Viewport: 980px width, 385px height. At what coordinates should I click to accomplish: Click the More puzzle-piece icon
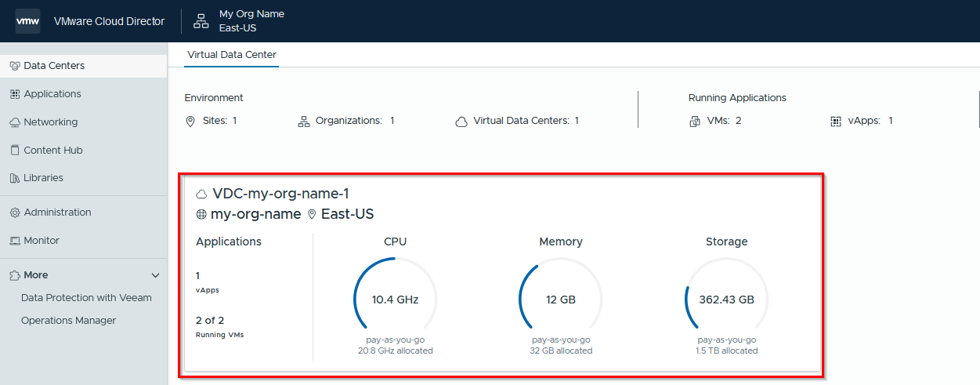pyautogui.click(x=15, y=275)
